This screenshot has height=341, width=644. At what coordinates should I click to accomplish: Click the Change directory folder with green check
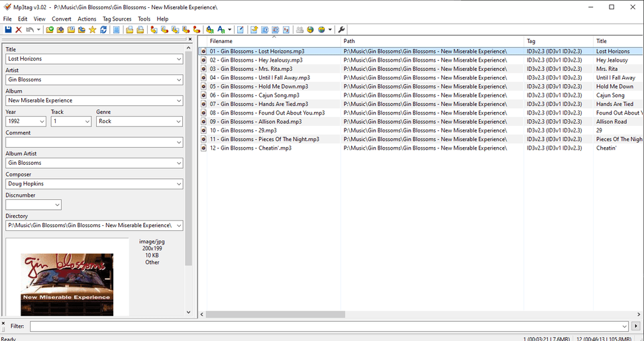tap(50, 30)
